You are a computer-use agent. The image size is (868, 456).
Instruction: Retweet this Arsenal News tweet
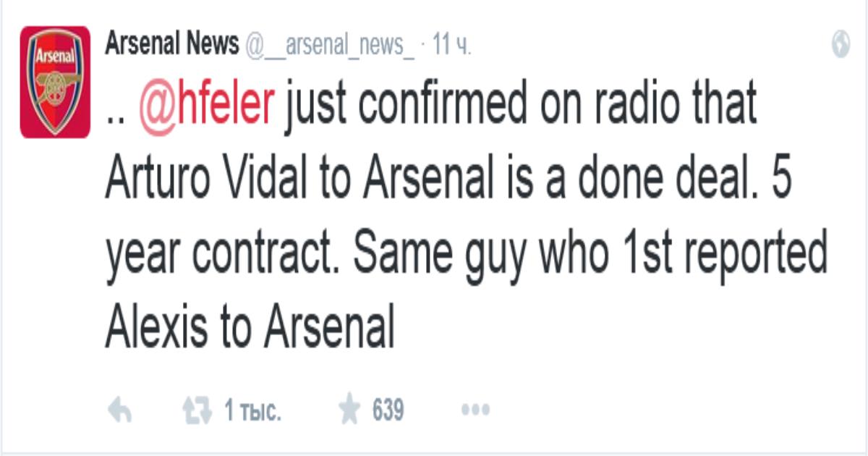(196, 412)
